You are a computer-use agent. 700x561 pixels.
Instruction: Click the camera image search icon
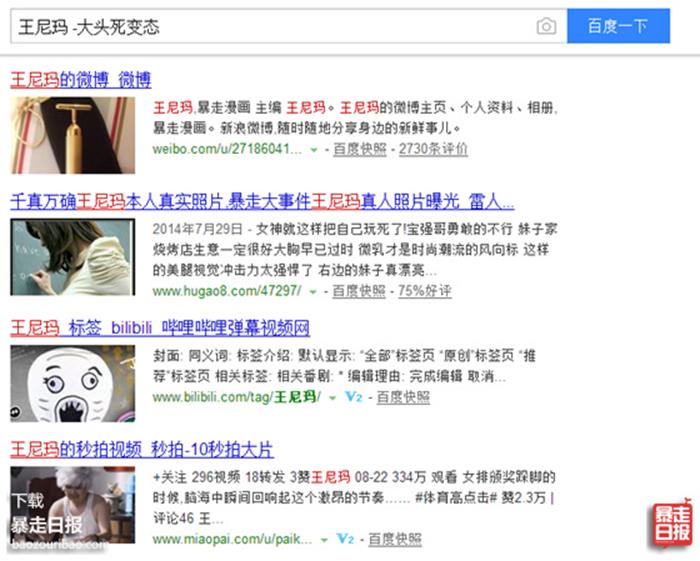(546, 26)
